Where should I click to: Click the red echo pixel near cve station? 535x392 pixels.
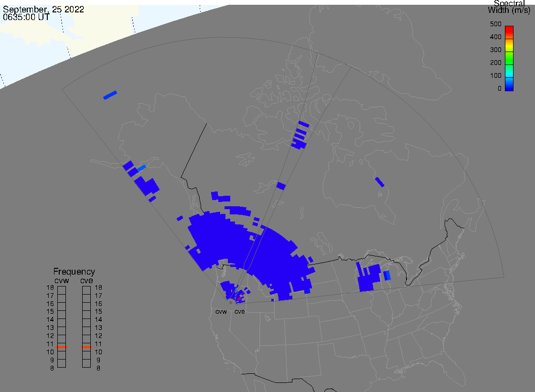pos(239,298)
